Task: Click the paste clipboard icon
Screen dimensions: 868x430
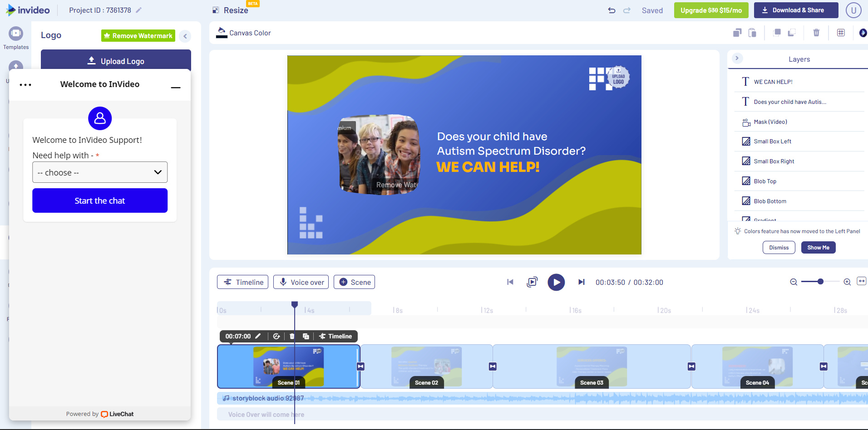Action: 752,33
